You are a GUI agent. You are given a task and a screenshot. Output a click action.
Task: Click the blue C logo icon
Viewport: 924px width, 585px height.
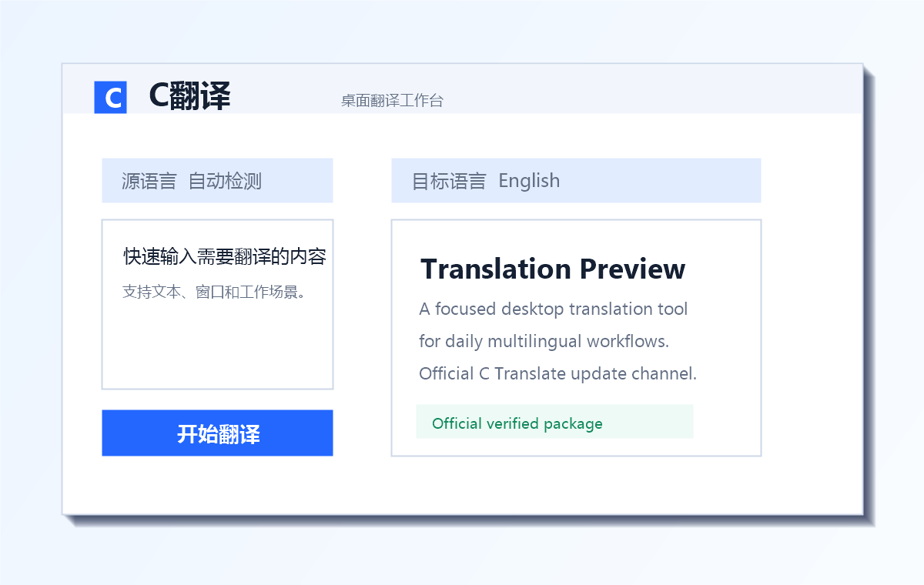(x=110, y=97)
